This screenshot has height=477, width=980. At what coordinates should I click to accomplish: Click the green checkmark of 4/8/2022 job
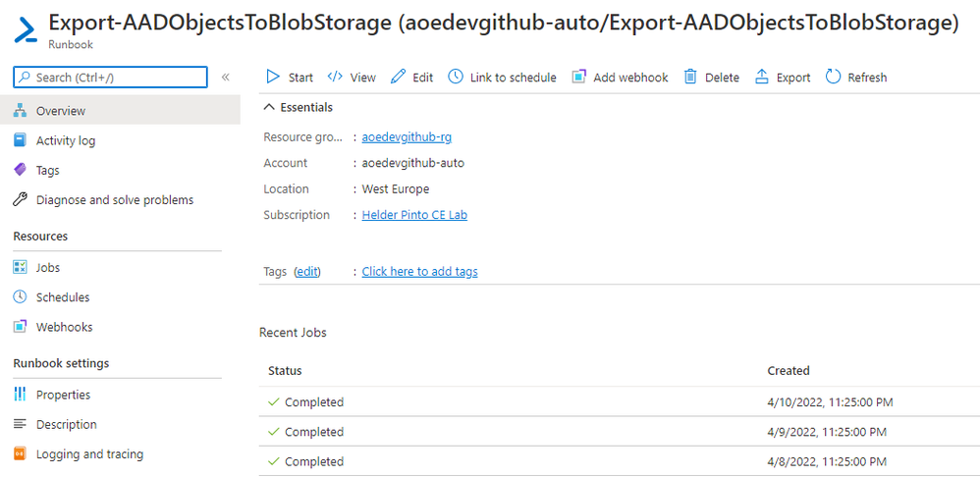click(x=273, y=461)
